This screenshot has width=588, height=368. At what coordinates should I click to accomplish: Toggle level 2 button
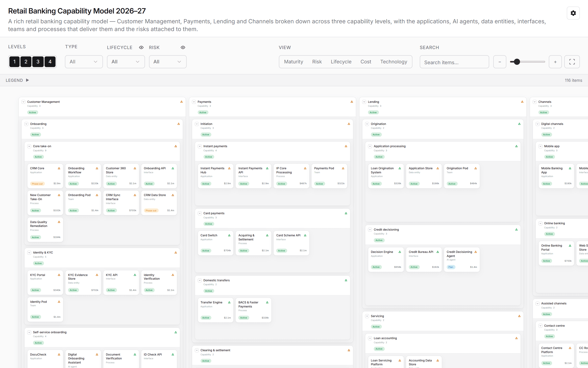pos(26,62)
